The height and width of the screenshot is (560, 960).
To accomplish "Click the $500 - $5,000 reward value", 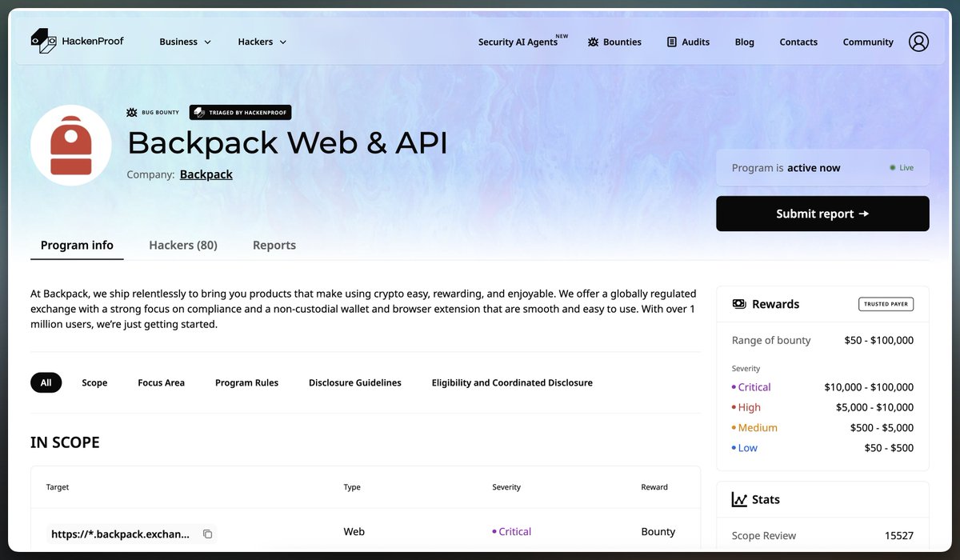I will coord(882,428).
